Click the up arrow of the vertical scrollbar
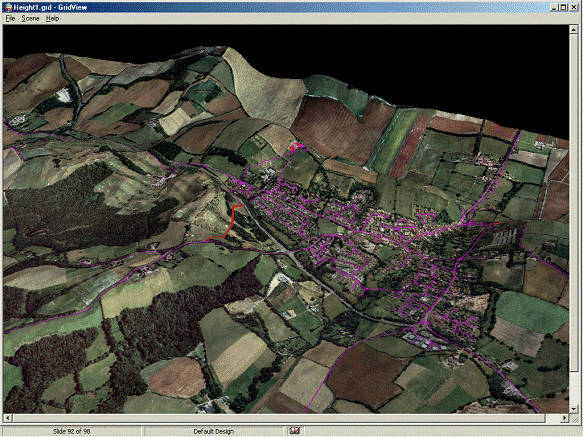The height and width of the screenshot is (437, 583). (x=574, y=30)
